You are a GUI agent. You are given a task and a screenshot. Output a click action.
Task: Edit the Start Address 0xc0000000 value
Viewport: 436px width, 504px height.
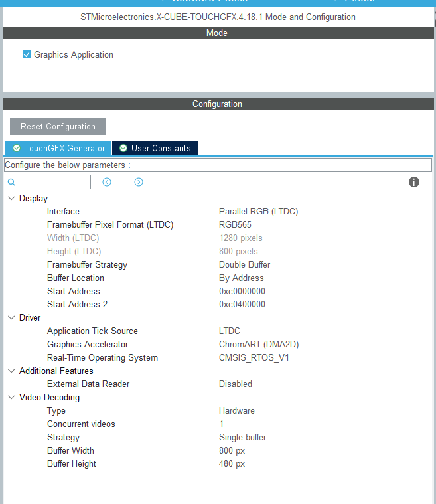pyautogui.click(x=242, y=292)
